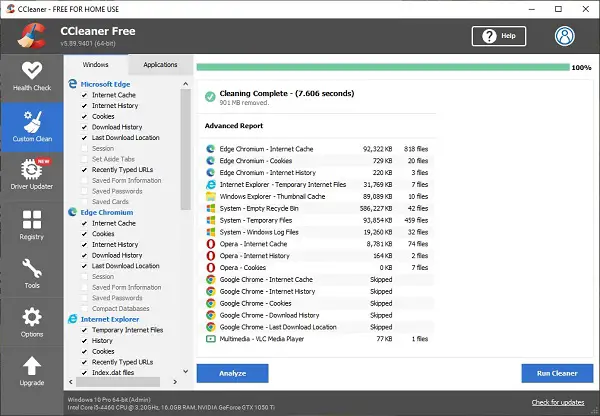The height and width of the screenshot is (416, 600).
Task: Open the Driver Updater tool
Action: [32, 175]
